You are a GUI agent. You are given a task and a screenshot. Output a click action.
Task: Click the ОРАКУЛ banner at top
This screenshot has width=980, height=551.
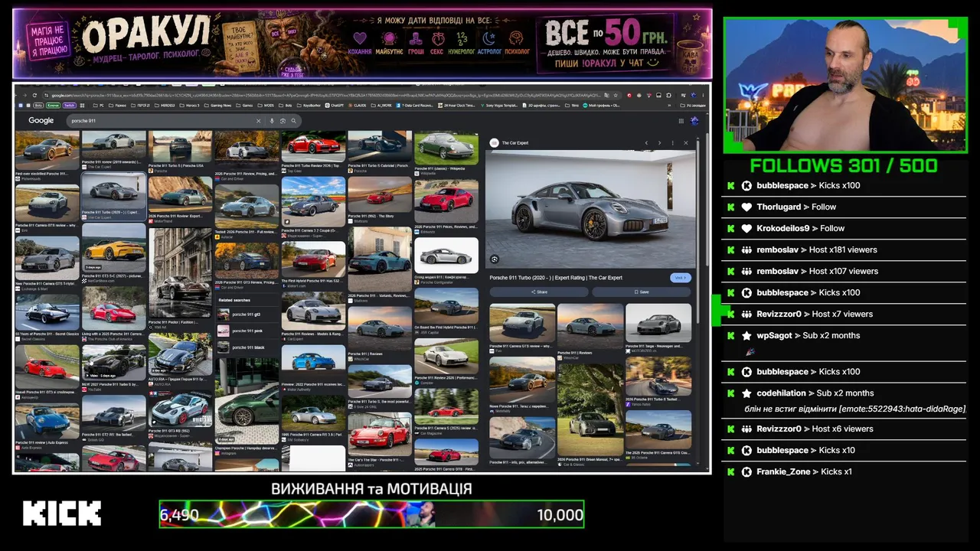coord(362,43)
